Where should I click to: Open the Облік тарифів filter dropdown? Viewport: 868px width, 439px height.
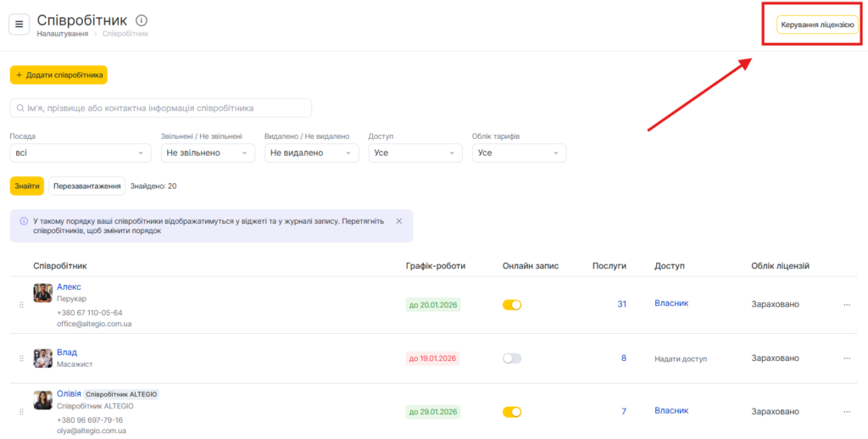click(518, 153)
